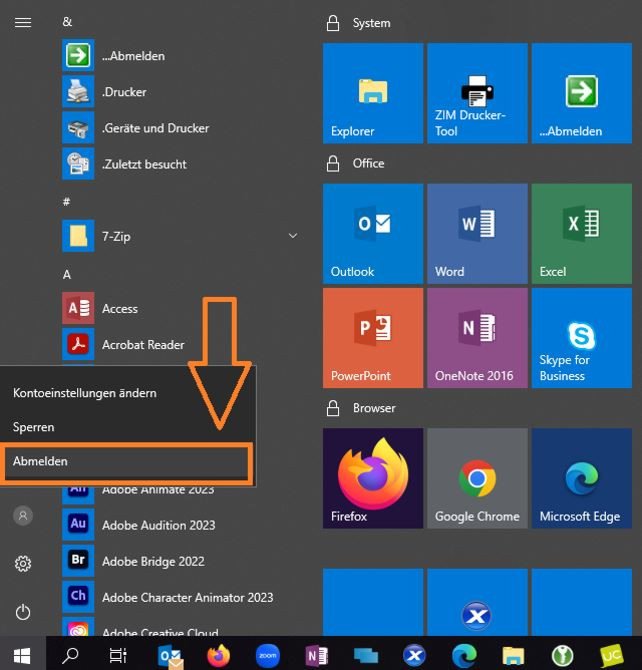Open the Word tile
The width and height of the screenshot is (642, 670).
pos(477,234)
